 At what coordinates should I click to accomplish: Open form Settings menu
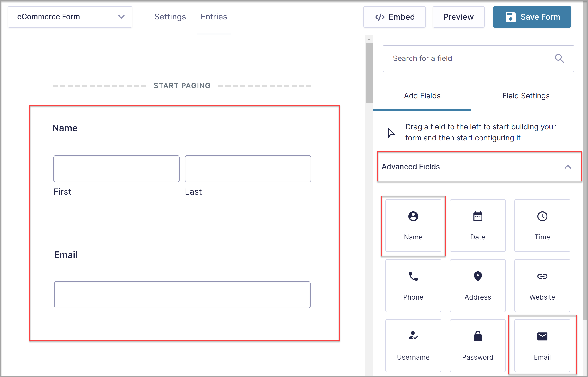170,17
